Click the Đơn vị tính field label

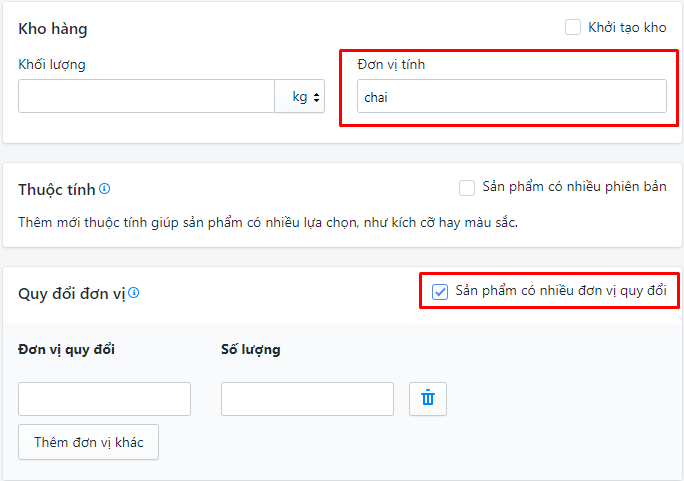391,65
